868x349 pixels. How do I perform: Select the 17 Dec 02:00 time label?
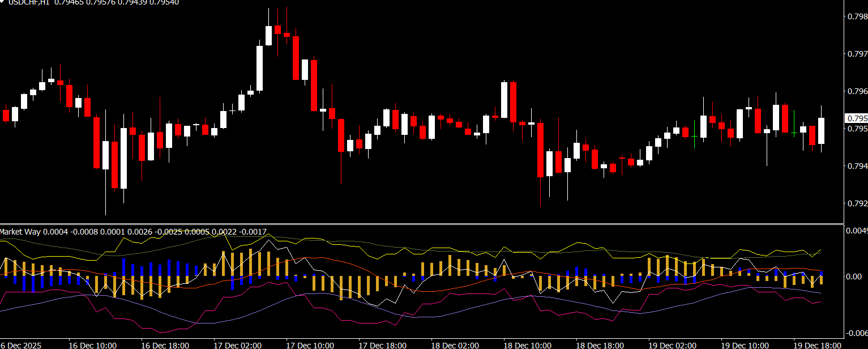[237, 344]
